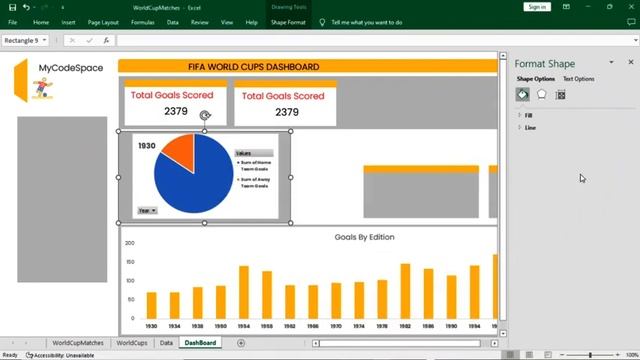Expand the Line section
640x360 pixels.
[x=530, y=128]
